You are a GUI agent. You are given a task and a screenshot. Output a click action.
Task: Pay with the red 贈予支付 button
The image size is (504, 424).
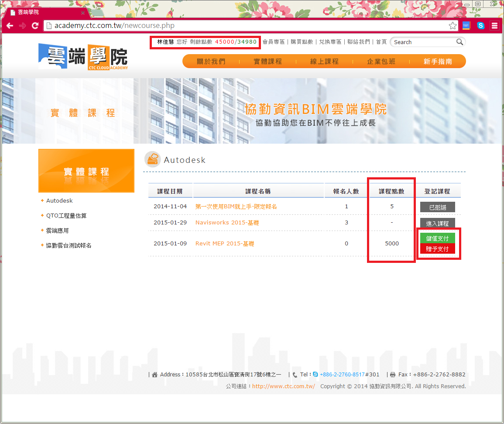437,249
